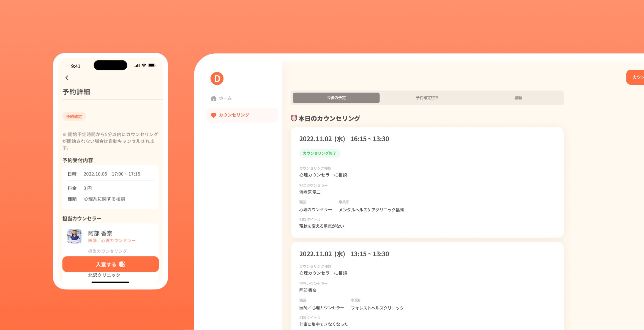644x330 pixels.
Task: Tap counselor 阿部 香奈 photo thumbnail
Action: tap(75, 237)
